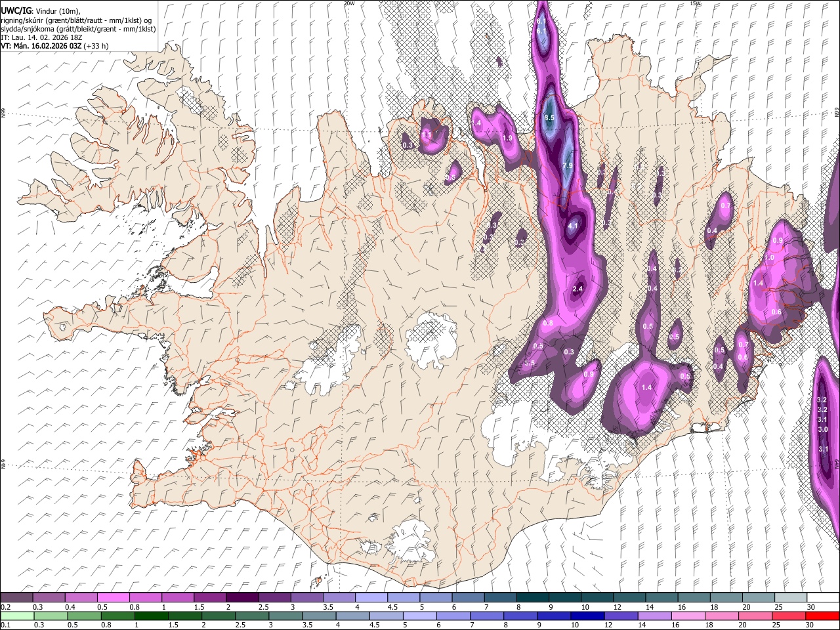Click the 1.1 precipitation value on the map
This screenshot has height=630, width=840.
(427, 135)
